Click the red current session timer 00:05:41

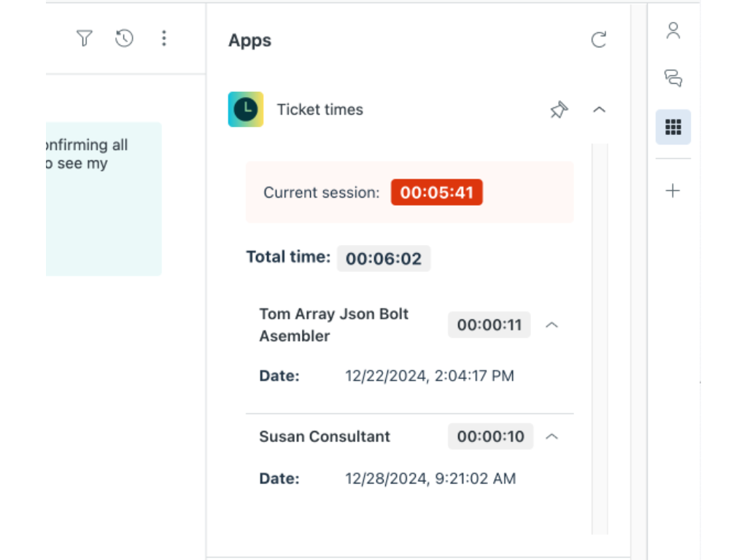coord(436,193)
